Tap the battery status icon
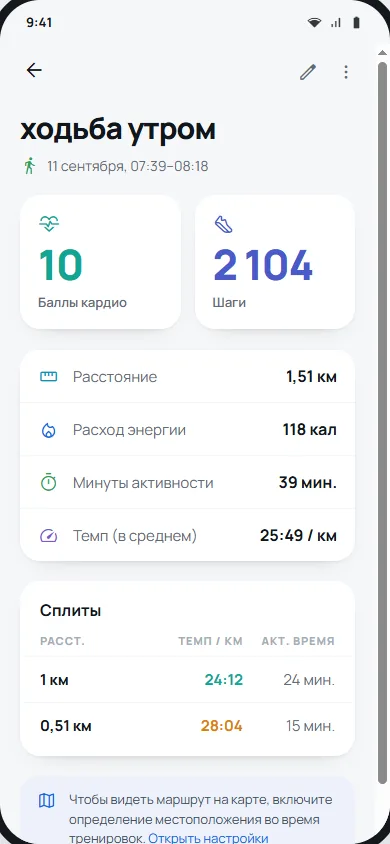The width and height of the screenshot is (390, 844). click(x=356, y=22)
